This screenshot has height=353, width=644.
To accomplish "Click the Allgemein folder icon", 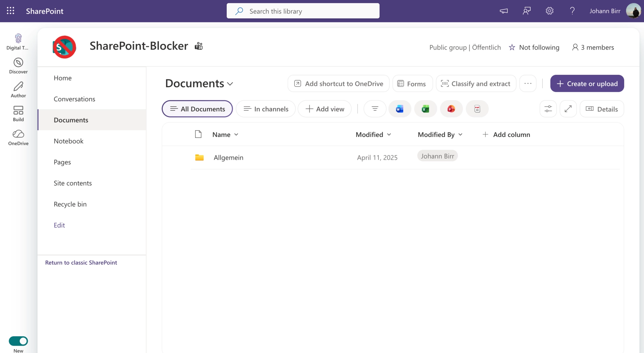I will tap(199, 157).
